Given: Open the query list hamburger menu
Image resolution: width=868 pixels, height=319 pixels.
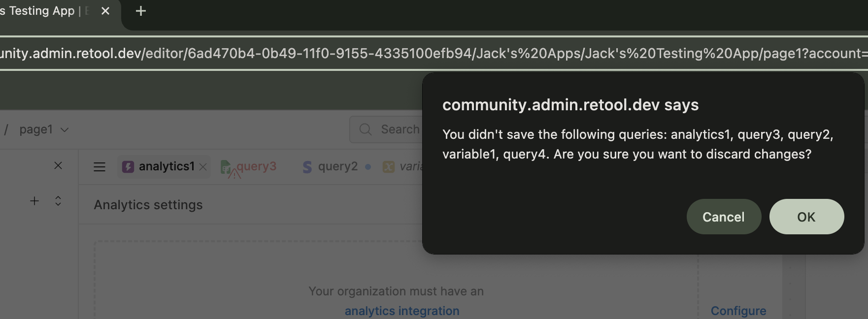Looking at the screenshot, I should click(x=100, y=167).
